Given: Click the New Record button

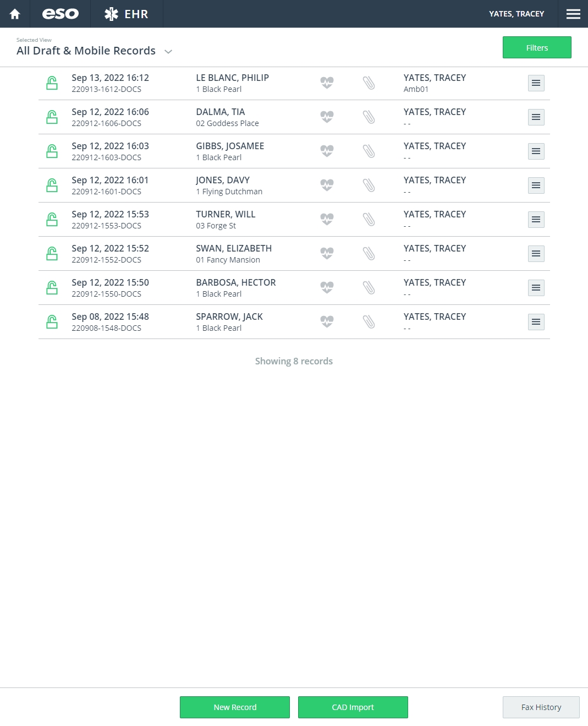Looking at the screenshot, I should [235, 707].
